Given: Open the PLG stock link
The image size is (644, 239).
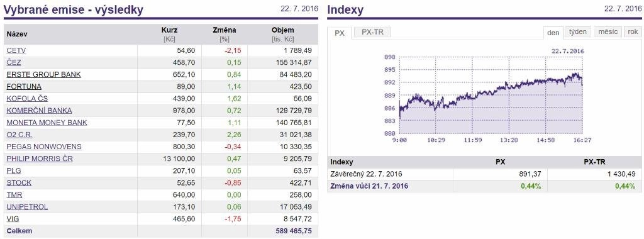Looking at the screenshot, I should coord(14,170).
